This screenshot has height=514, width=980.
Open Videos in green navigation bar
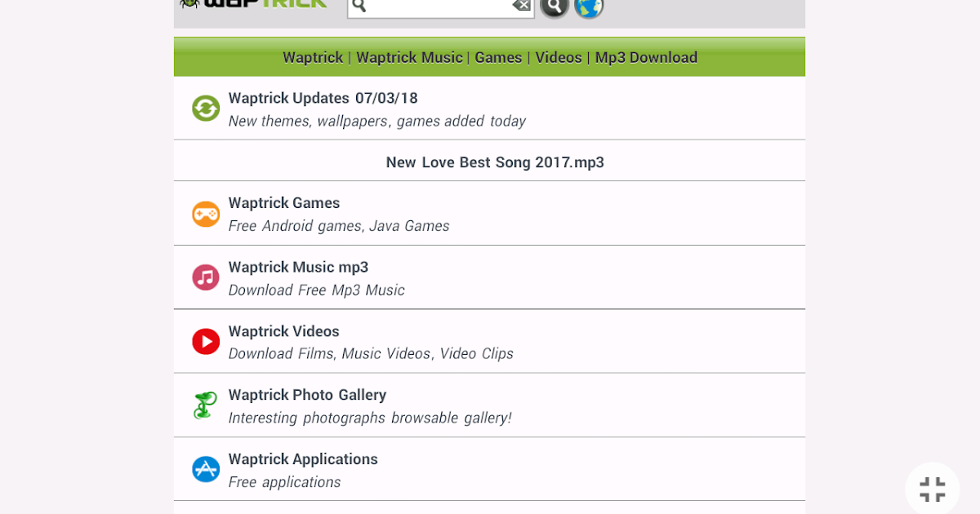tap(559, 58)
